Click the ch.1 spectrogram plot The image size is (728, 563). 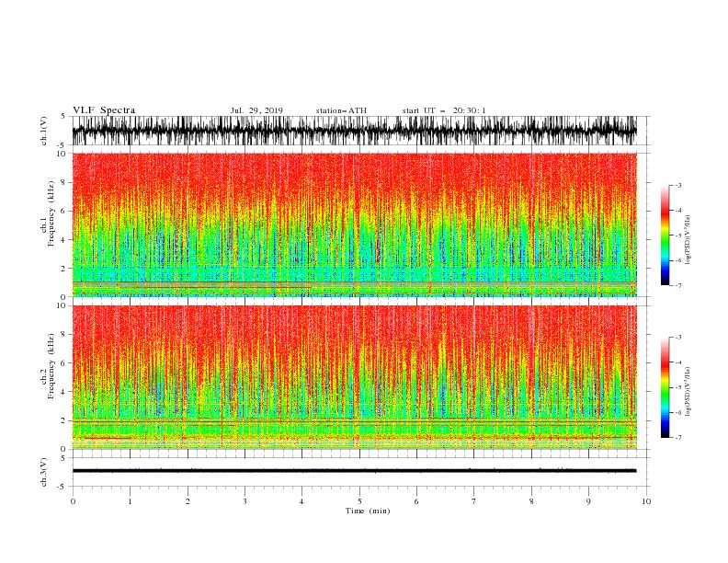354,224
